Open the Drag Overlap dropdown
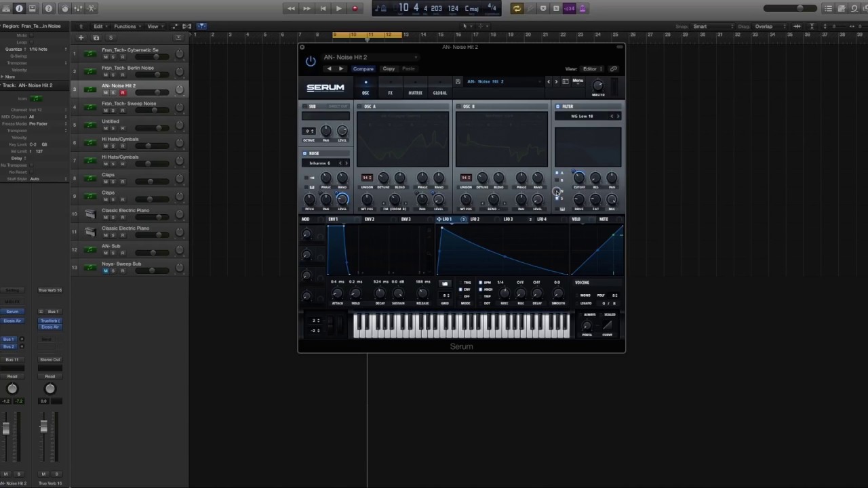The width and height of the screenshot is (868, 488). [769, 26]
